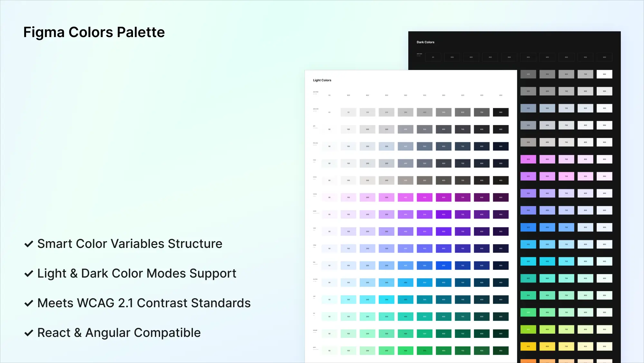This screenshot has width=644, height=363.
Task: Select the blue 900 swatch in Light Colors
Action: 501,266
